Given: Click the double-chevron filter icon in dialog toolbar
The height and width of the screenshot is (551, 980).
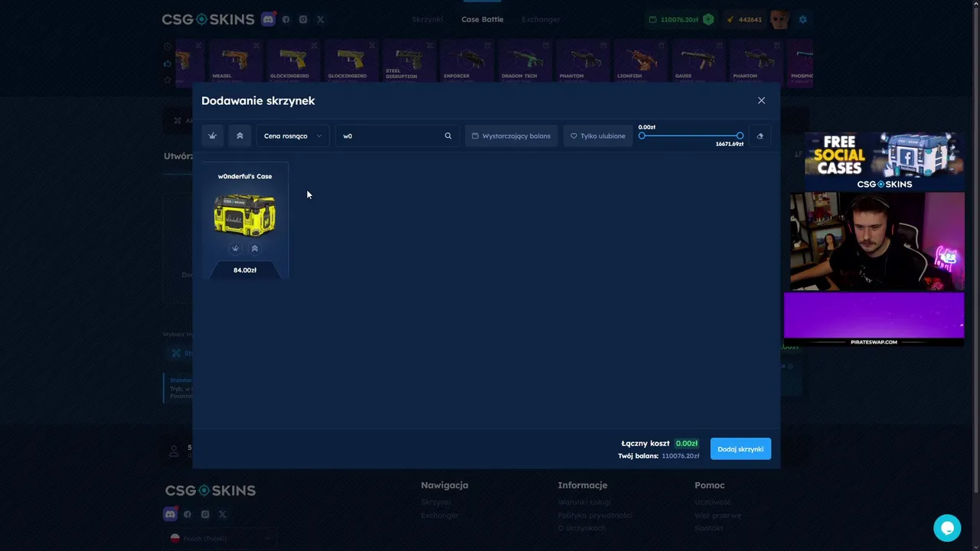Looking at the screenshot, I should pyautogui.click(x=240, y=135).
